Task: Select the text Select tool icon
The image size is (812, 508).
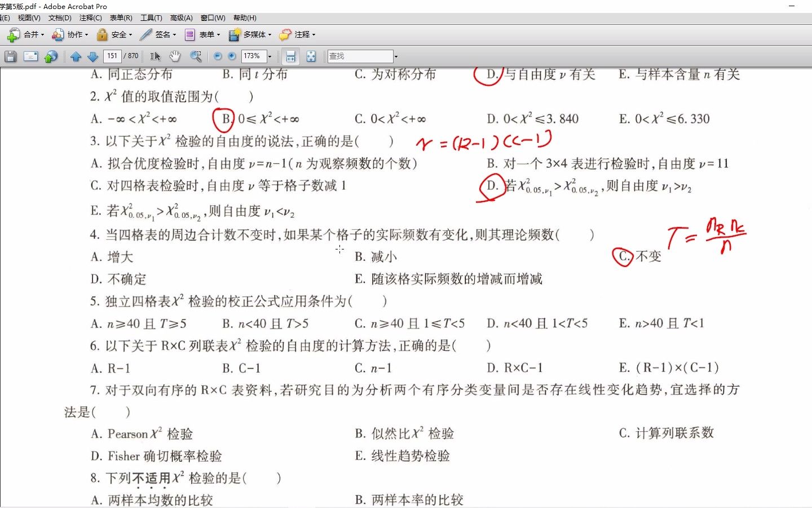Action: (155, 56)
